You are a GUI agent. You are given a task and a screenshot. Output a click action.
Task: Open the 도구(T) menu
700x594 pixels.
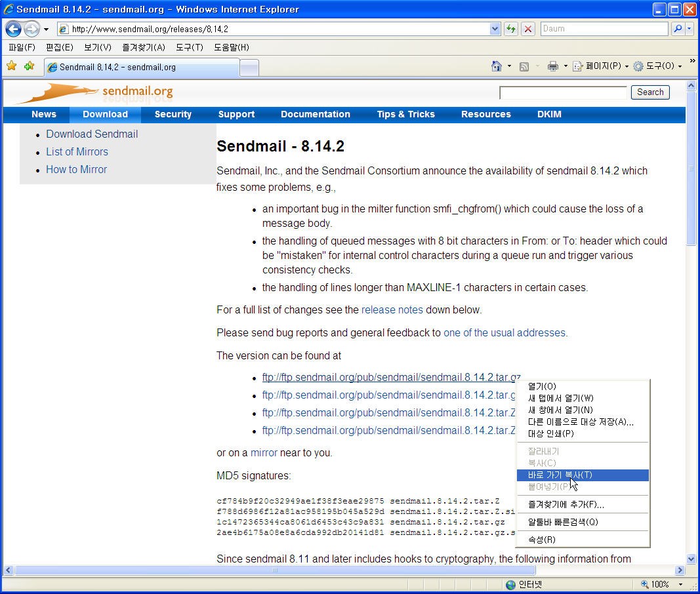click(x=190, y=47)
